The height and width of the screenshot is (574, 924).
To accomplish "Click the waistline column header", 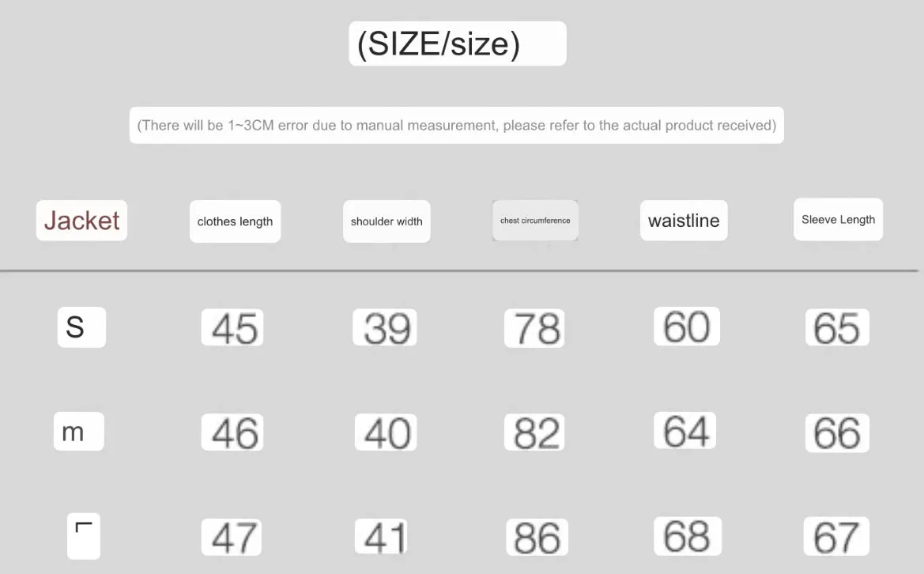I will point(684,221).
